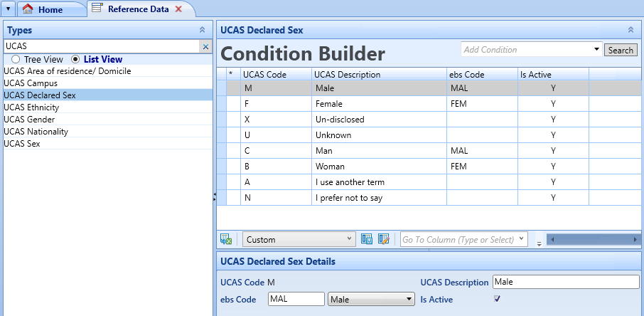Open the ebs Code Male dropdown
The image size is (644, 316).
[371, 299]
